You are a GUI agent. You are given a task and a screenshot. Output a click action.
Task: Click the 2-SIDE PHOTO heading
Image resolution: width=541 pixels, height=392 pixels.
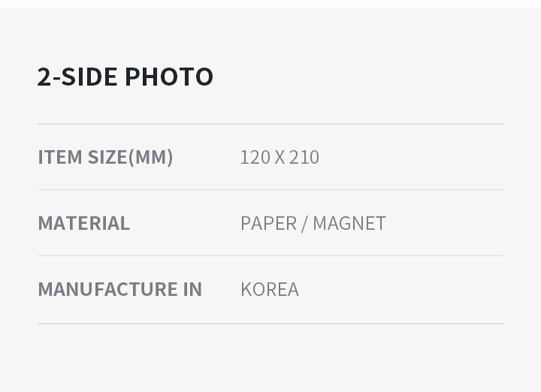[x=125, y=77]
